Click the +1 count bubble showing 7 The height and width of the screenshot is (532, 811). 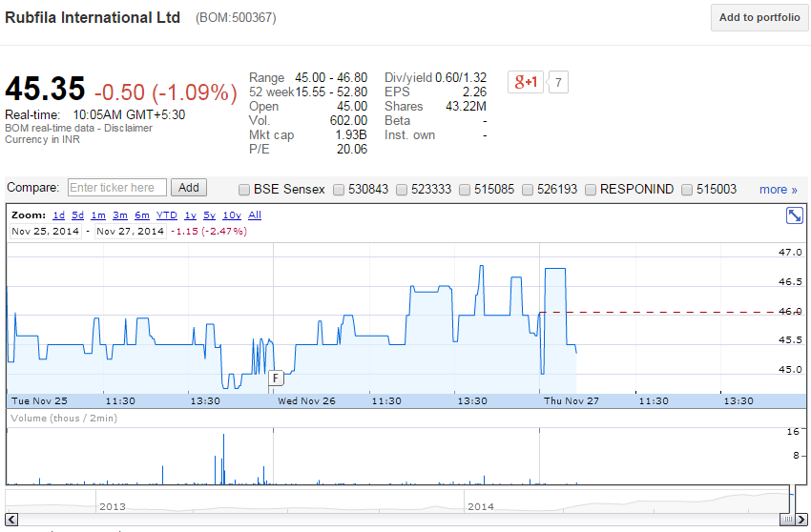click(x=558, y=82)
